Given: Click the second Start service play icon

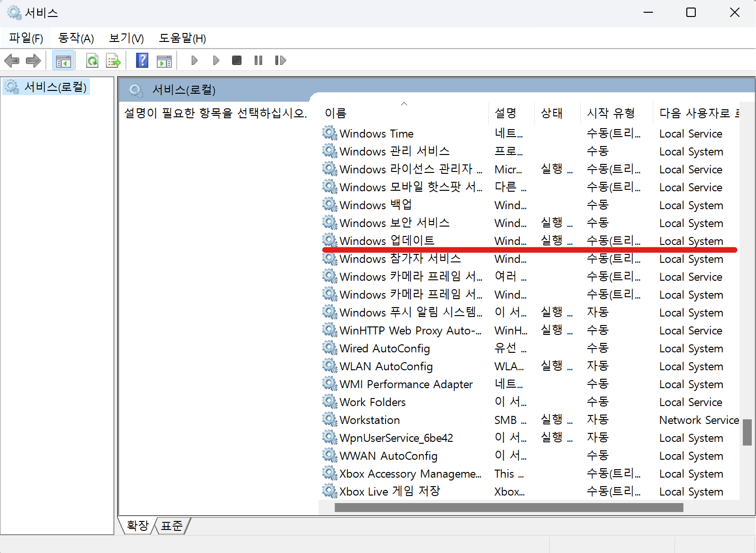Looking at the screenshot, I should (x=216, y=60).
